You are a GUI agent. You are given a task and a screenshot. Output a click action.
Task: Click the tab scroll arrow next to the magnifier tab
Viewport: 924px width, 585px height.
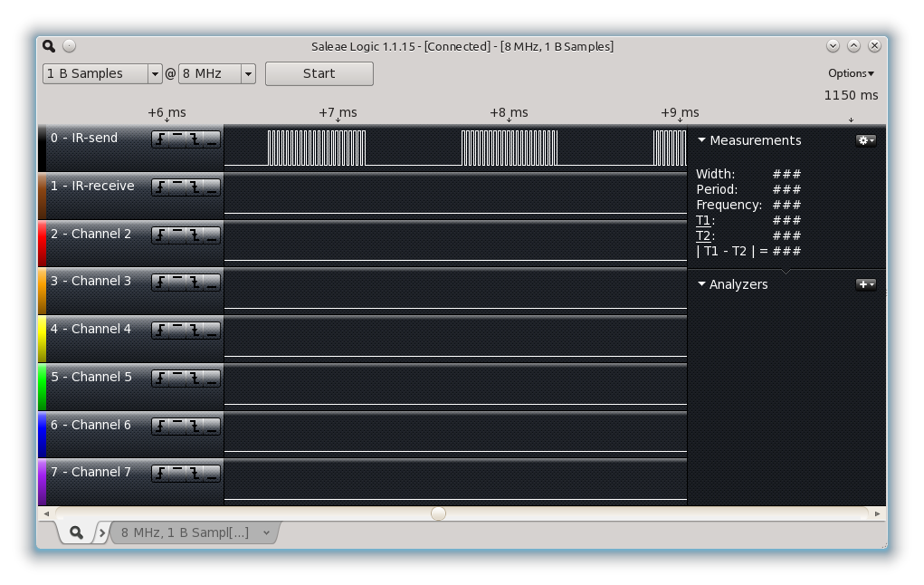coord(102,533)
